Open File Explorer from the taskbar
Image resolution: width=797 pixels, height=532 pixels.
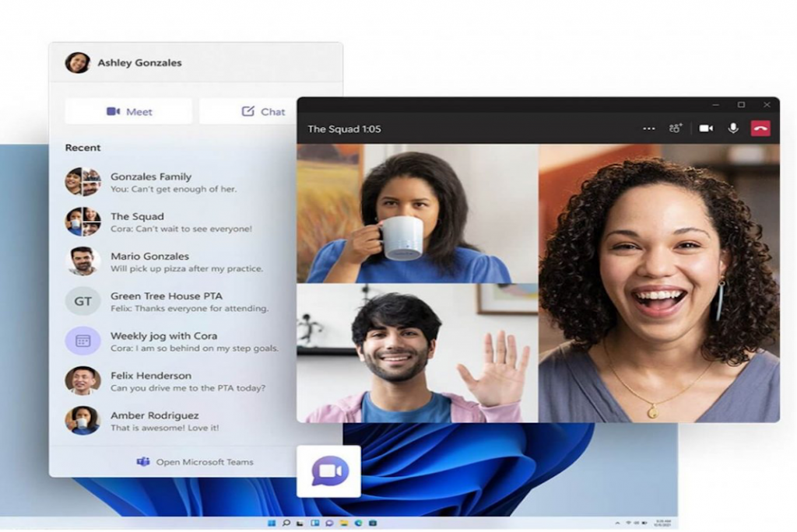(x=343, y=523)
